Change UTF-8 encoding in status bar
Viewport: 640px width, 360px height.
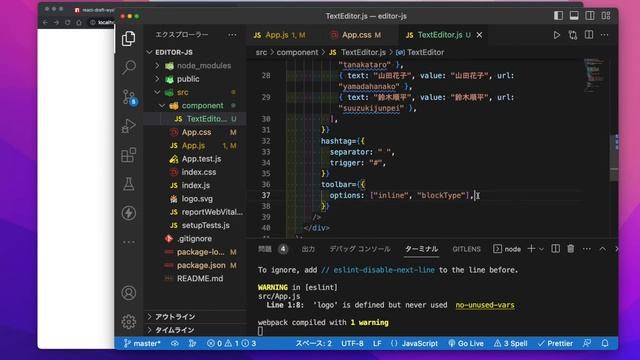click(352, 344)
